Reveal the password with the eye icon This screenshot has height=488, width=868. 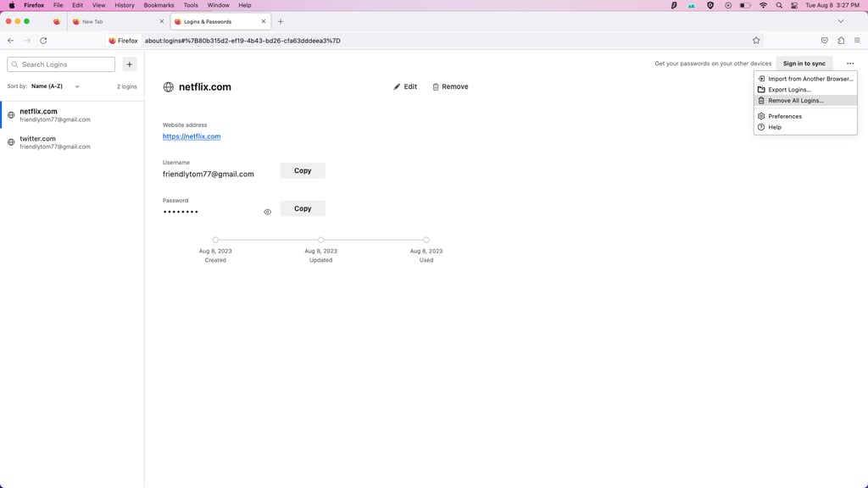tap(267, 212)
